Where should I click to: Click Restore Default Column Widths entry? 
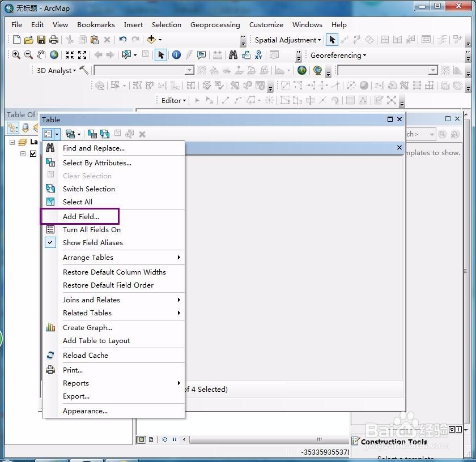pos(114,272)
